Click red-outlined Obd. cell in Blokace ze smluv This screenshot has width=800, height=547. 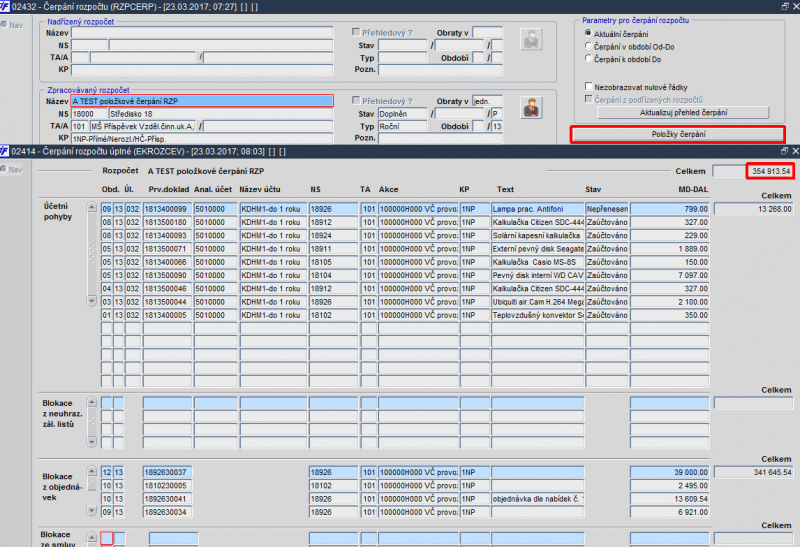(107, 538)
